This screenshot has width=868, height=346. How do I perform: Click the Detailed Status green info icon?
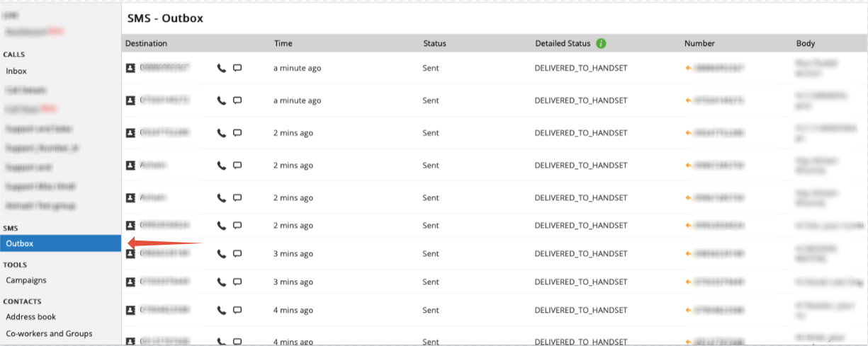click(x=601, y=43)
